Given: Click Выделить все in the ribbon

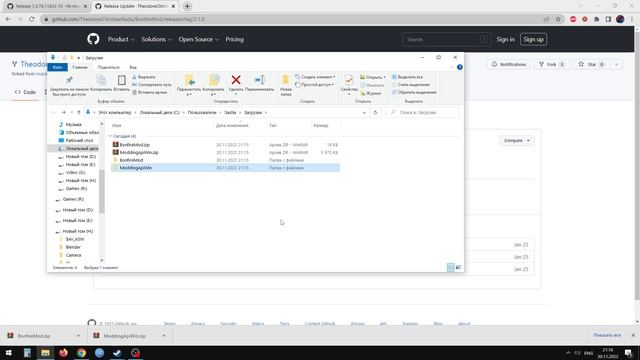Looking at the screenshot, I should point(407,77).
